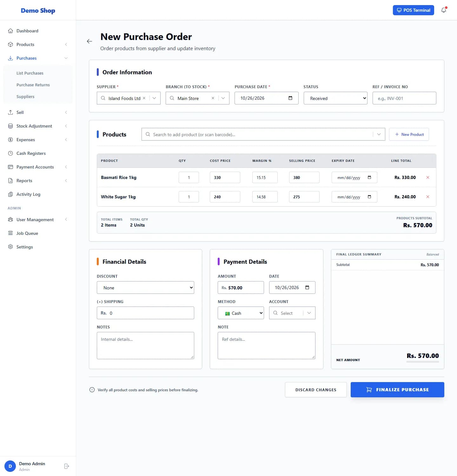Expand the Payment Accounts chevron
Screen dimensions: 457x476
point(66,167)
